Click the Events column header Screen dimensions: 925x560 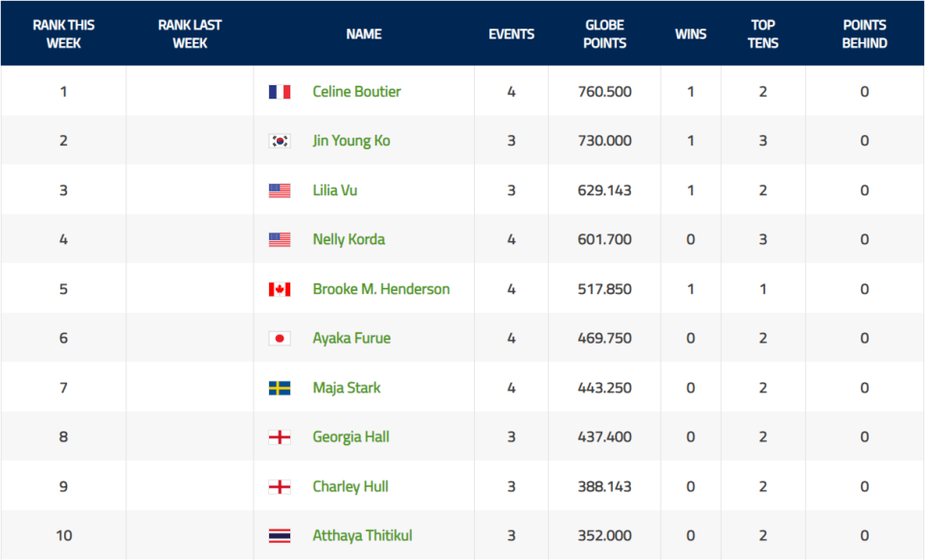(511, 34)
